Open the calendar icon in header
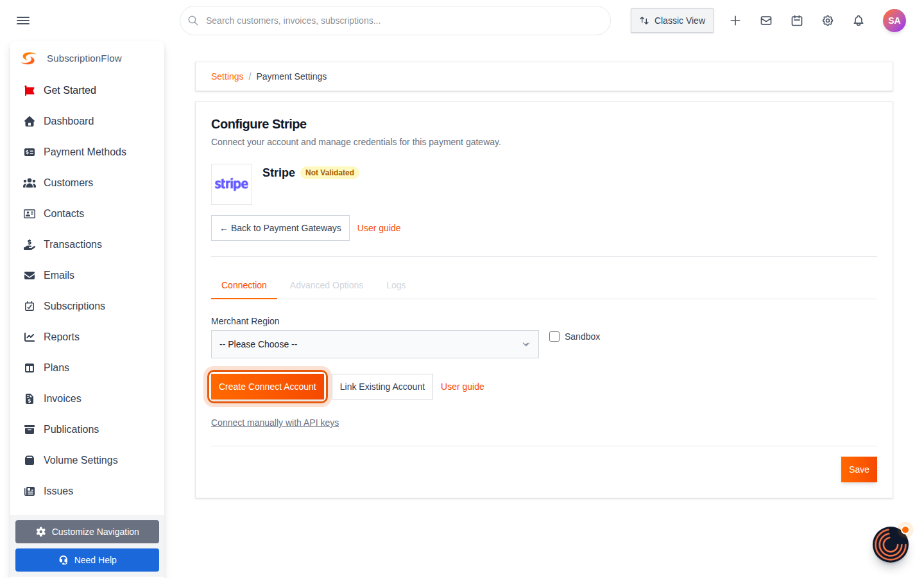This screenshot has height=578, width=924. pyautogui.click(x=797, y=21)
